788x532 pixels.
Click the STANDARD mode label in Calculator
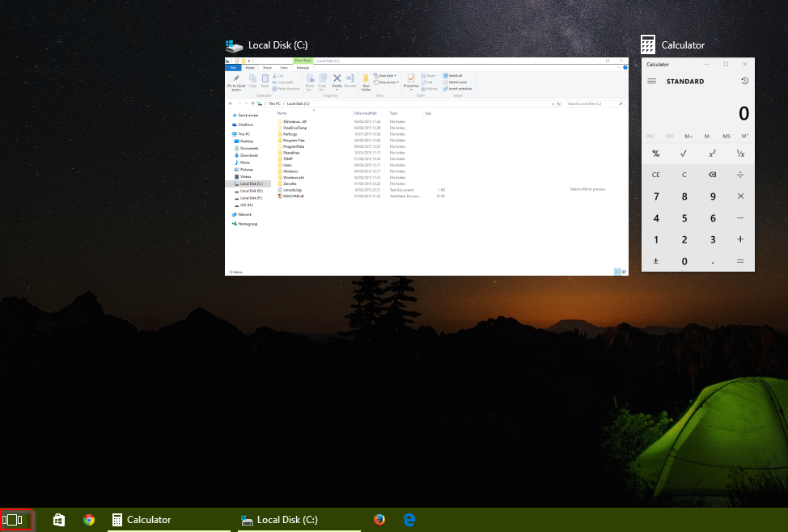click(x=685, y=82)
